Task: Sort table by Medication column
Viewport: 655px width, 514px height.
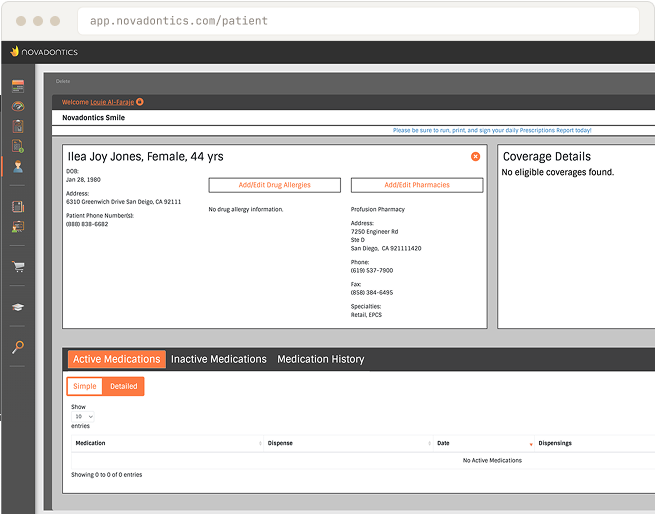Action: pyautogui.click(x=168, y=443)
